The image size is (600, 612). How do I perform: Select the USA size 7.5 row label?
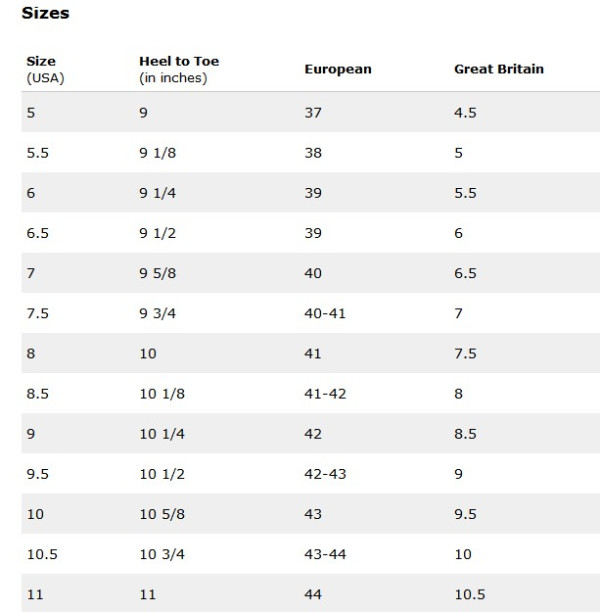click(37, 313)
